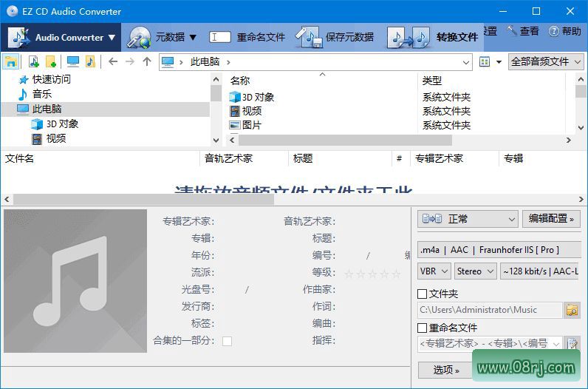Click the 年份 metadata field
This screenshot has width=588, height=389.
(x=247, y=255)
